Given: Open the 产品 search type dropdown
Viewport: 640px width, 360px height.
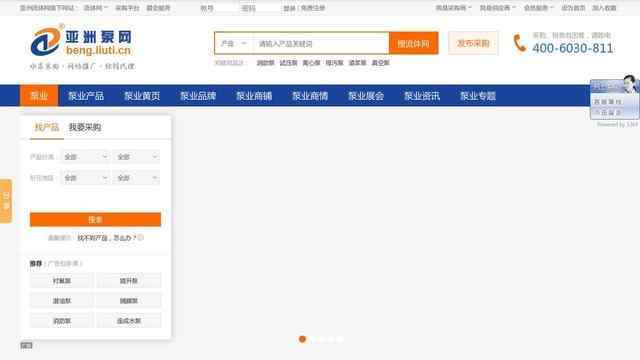Looking at the screenshot, I should point(233,43).
